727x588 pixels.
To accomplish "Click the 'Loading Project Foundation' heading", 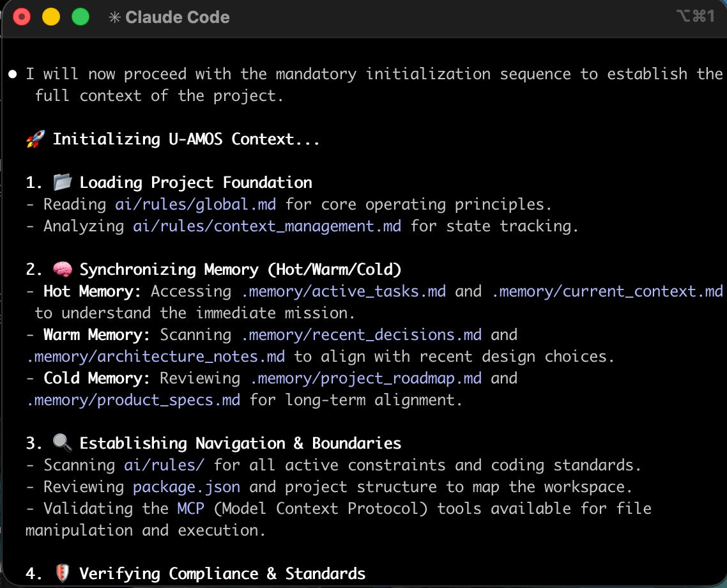I will pyautogui.click(x=195, y=182).
